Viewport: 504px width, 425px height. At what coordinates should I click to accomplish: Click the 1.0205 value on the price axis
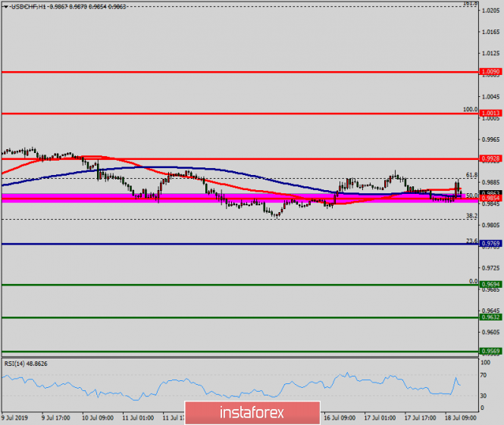click(x=491, y=11)
